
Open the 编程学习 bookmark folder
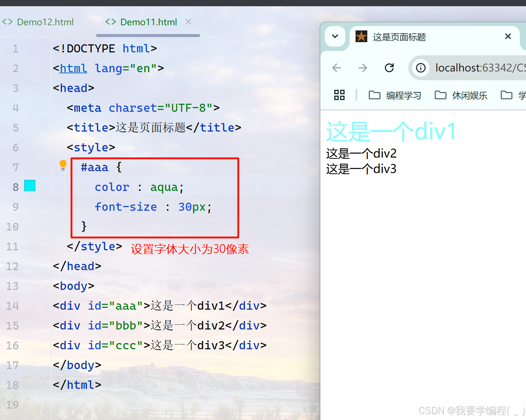(x=395, y=95)
